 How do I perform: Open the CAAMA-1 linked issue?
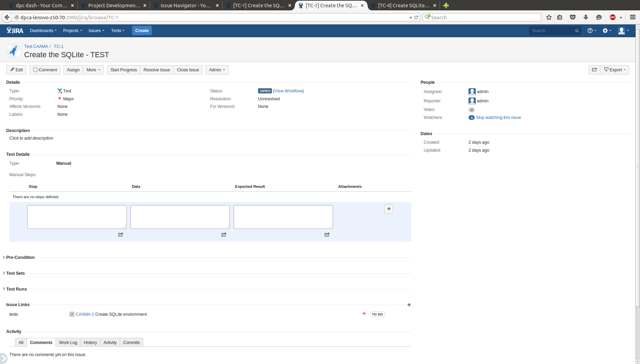click(85, 314)
